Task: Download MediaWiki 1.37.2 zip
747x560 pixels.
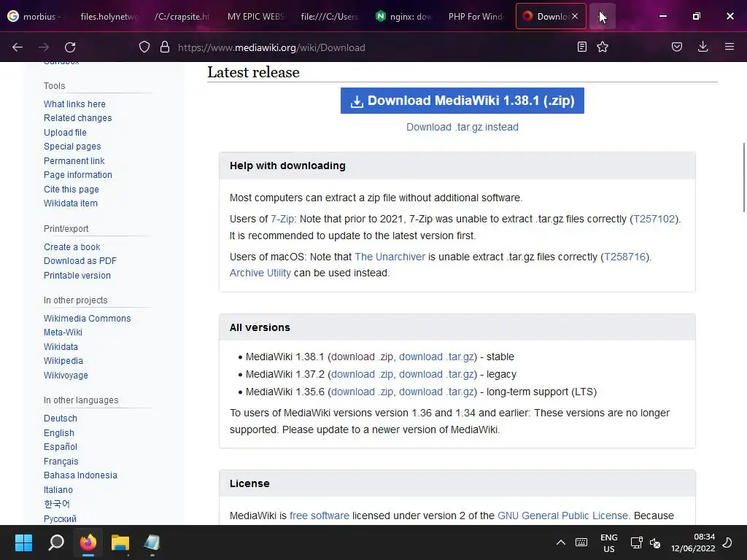Action: click(x=362, y=374)
